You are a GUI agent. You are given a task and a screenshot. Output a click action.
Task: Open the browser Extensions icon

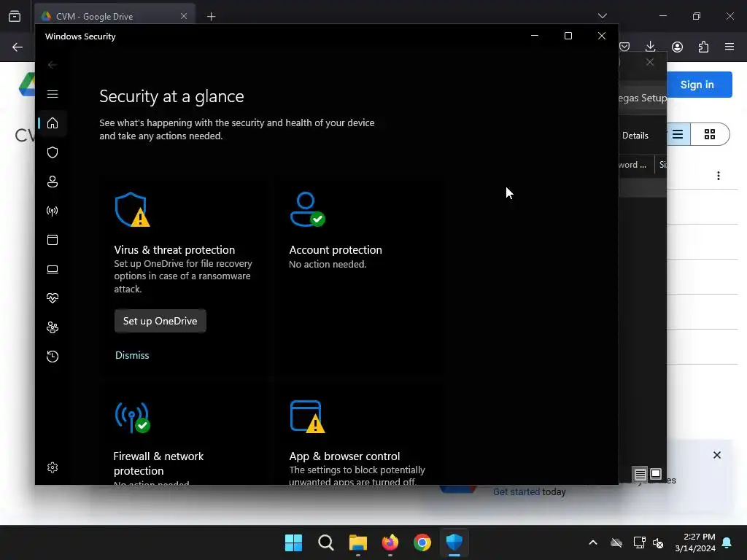pos(703,47)
